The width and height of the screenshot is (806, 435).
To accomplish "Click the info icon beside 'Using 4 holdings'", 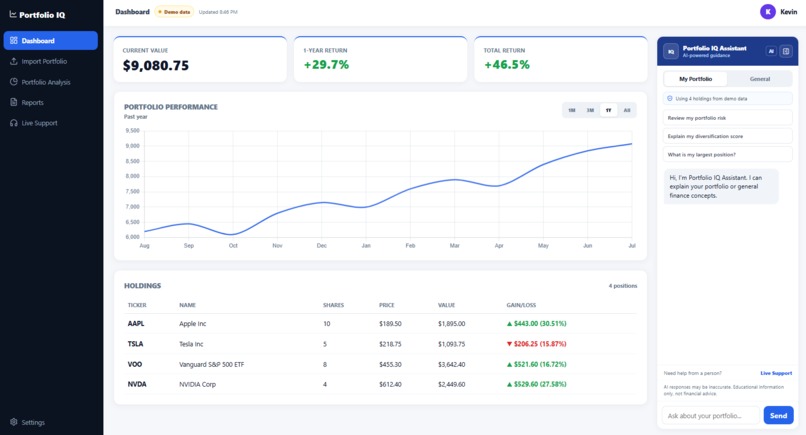I will pos(670,98).
